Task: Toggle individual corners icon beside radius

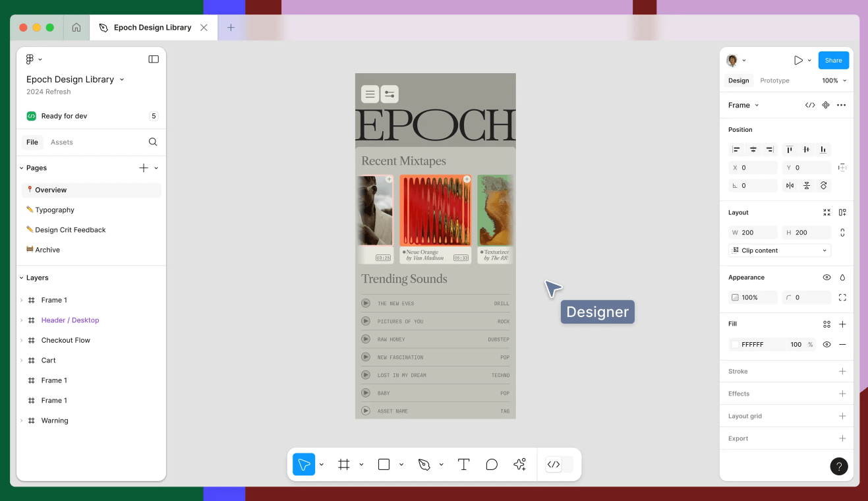Action: click(842, 297)
